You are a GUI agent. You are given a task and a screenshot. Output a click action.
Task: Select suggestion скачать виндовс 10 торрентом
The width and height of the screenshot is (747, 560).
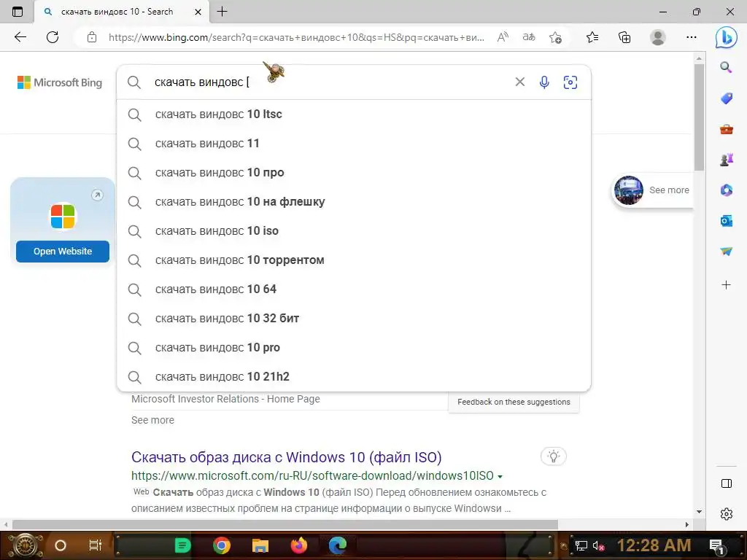coord(354,260)
